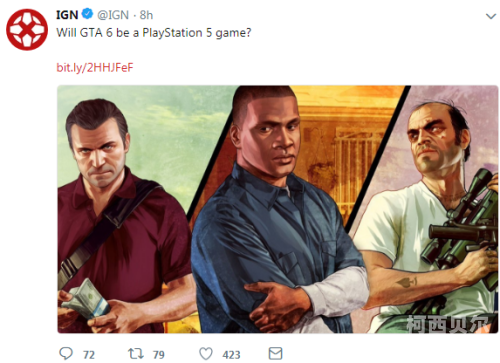Open the GTA artwork image in the tweet
500x363 pixels.
click(x=278, y=209)
